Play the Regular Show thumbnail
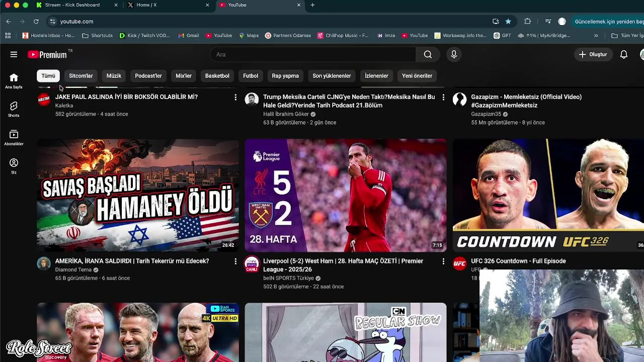644x362 pixels. [346, 332]
